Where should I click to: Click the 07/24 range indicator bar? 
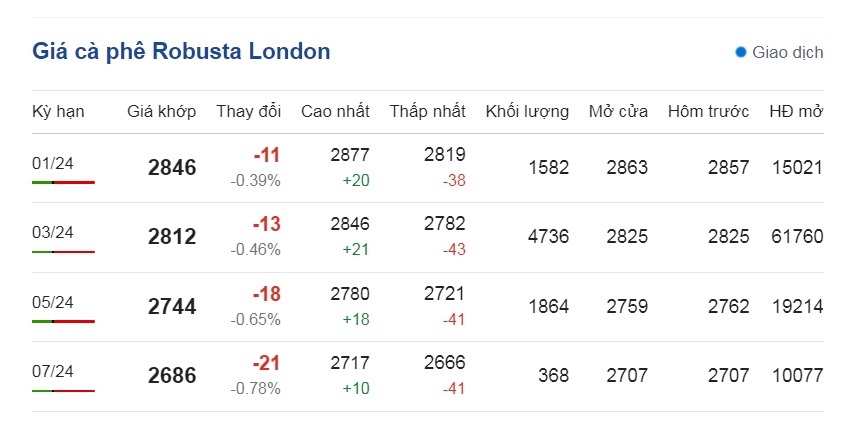(64, 391)
